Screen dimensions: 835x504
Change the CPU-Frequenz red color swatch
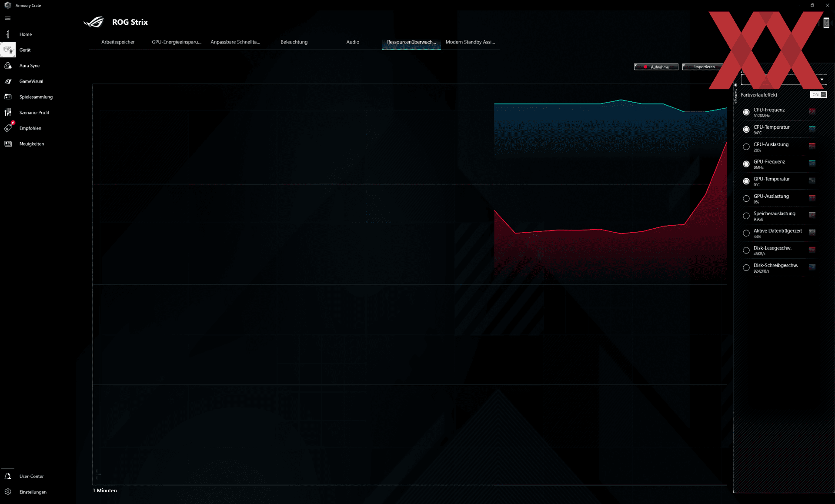(812, 111)
